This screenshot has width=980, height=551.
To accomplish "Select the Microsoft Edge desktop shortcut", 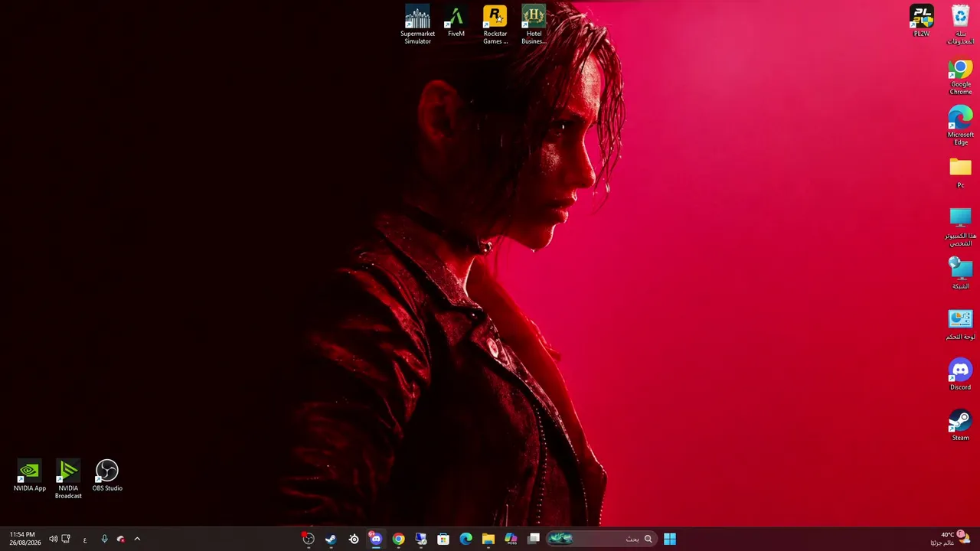I will pyautogui.click(x=961, y=126).
